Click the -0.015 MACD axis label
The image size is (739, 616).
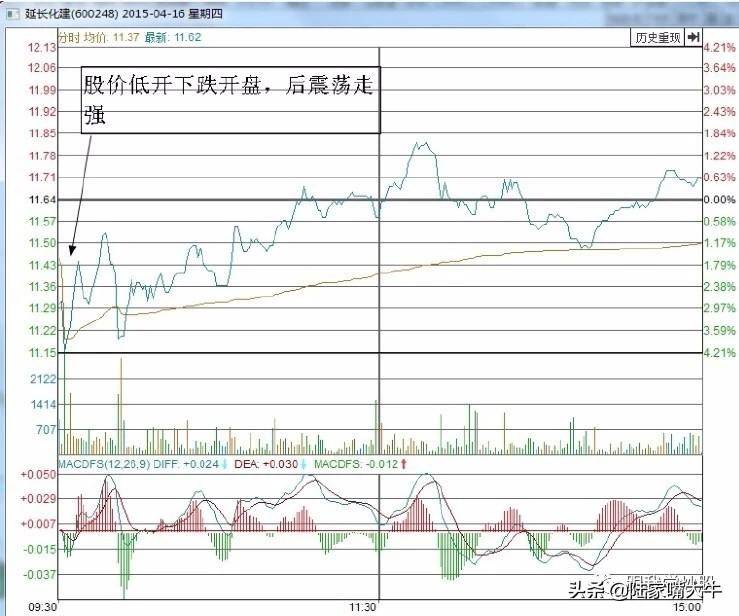(x=40, y=550)
